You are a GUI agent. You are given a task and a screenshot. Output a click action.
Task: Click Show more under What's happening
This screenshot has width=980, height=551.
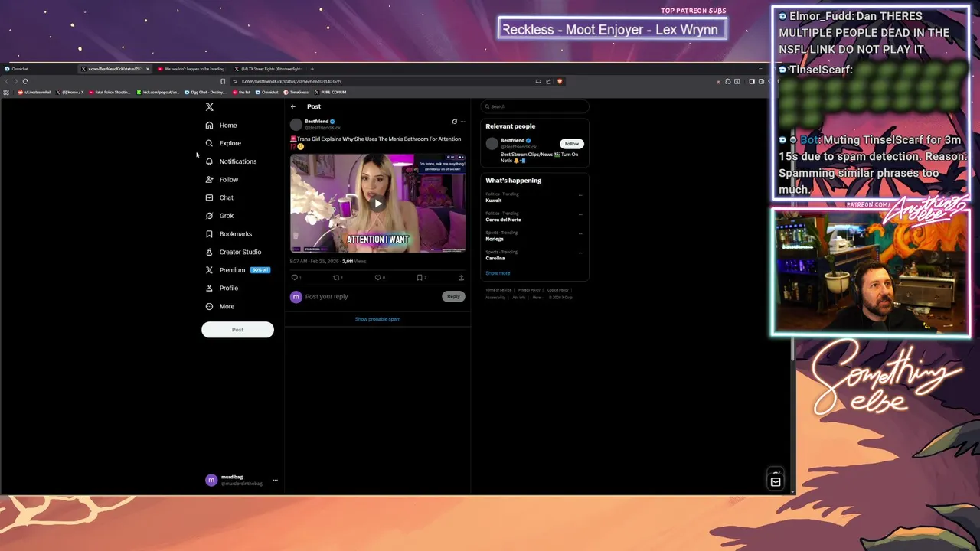498,273
